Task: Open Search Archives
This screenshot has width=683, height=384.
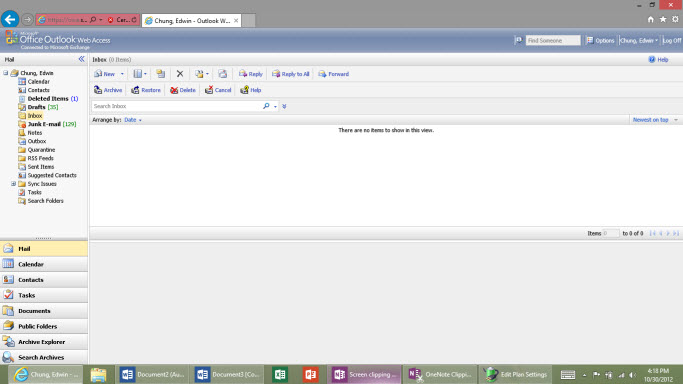Action: [x=44, y=357]
